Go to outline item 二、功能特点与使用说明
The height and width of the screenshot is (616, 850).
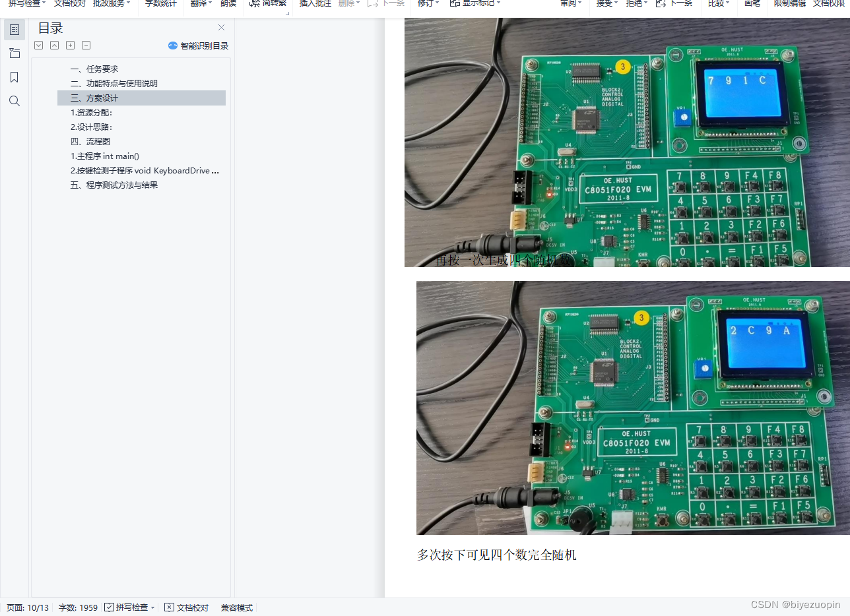point(114,83)
